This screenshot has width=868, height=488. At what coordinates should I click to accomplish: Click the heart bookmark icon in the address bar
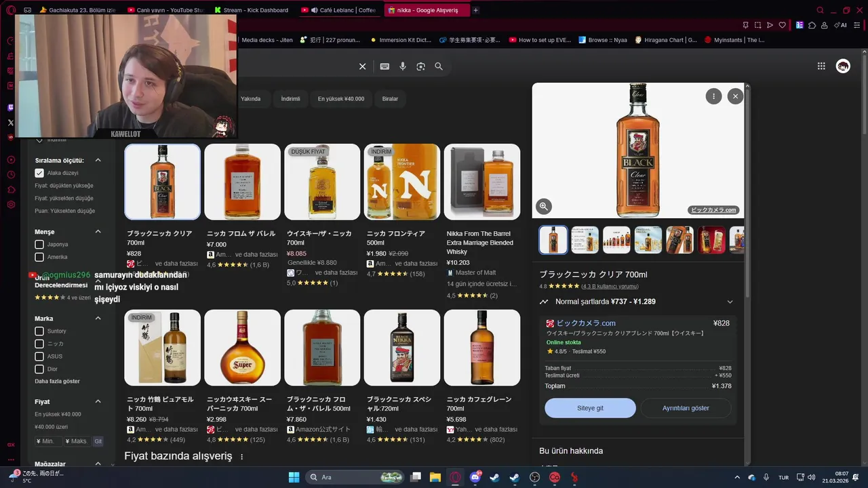click(x=782, y=25)
